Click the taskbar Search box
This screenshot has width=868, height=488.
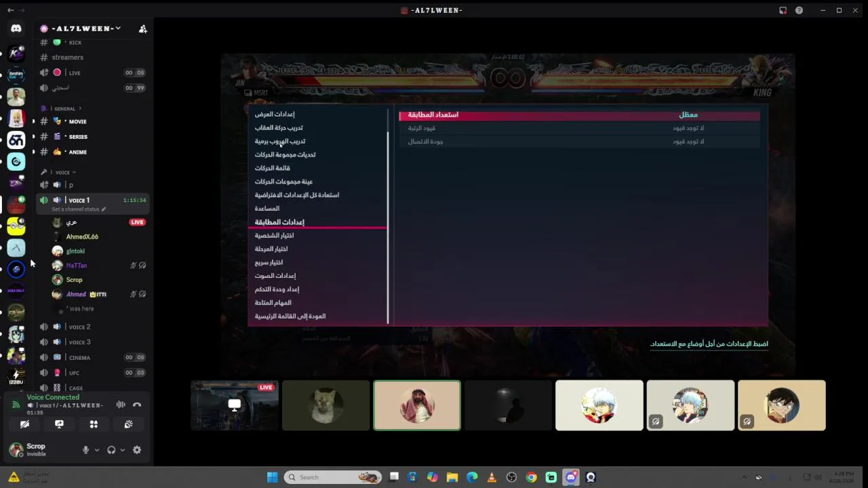tap(332, 477)
